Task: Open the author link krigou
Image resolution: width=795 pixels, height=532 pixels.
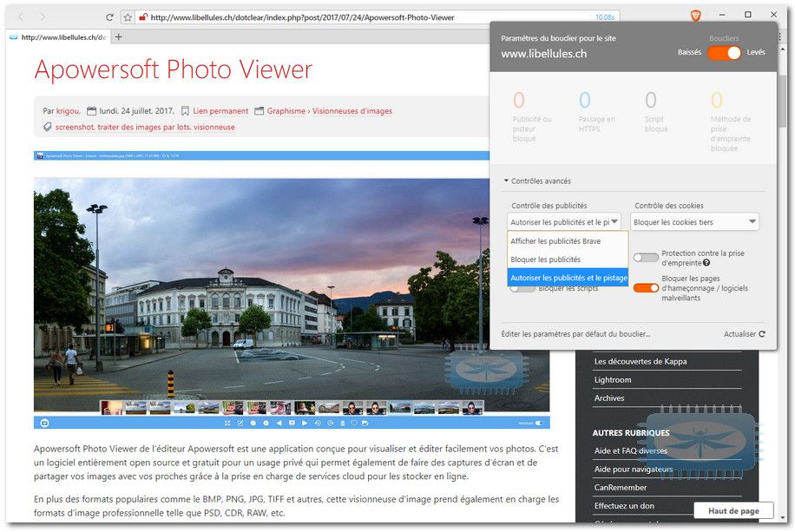Action: pos(68,110)
